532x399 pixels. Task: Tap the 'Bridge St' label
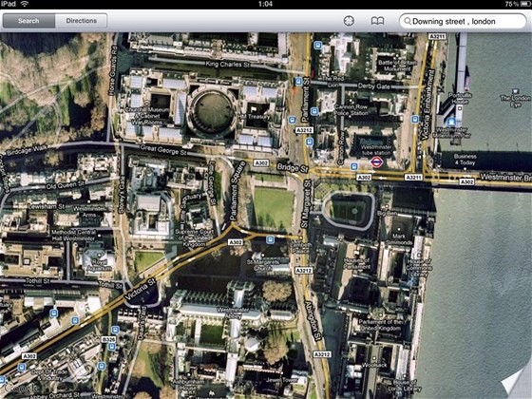(x=293, y=167)
